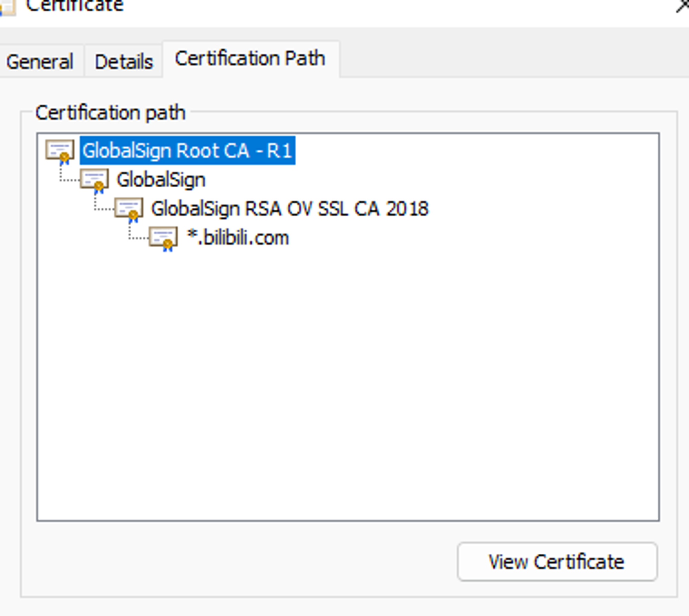Close the Certificate dialog
This screenshot has width=689, height=616.
[x=683, y=5]
